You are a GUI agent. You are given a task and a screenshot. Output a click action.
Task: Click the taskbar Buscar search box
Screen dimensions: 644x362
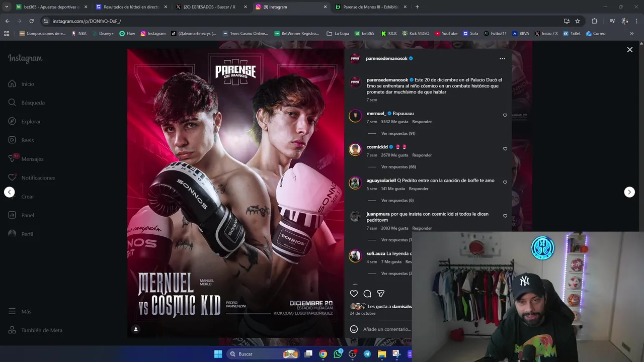tap(263, 354)
